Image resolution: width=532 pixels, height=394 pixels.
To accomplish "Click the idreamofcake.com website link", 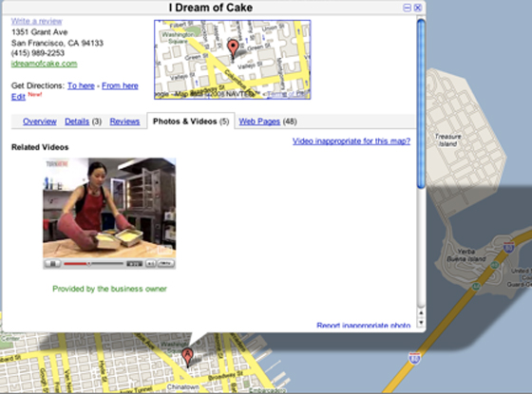I will 44,64.
